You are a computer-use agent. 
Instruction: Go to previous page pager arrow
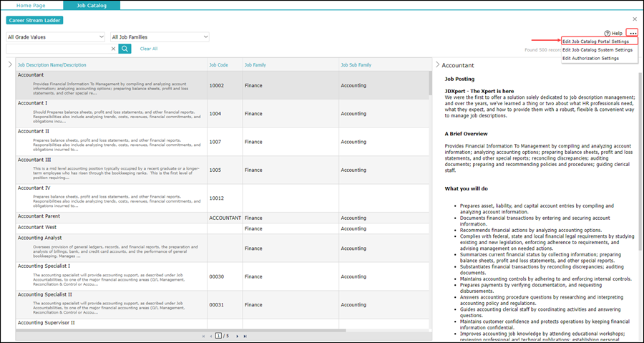pos(211,336)
